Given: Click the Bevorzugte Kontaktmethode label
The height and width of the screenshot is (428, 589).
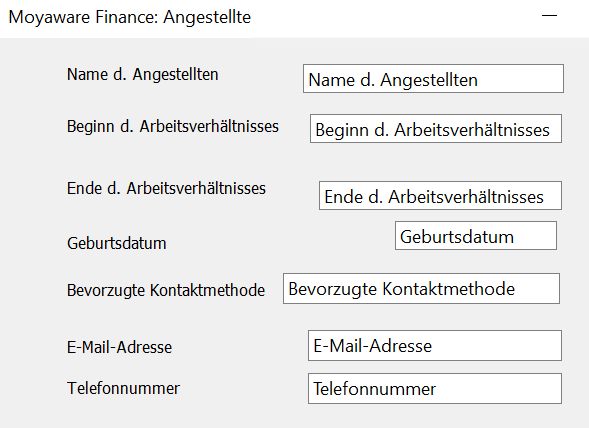Looking at the screenshot, I should [166, 290].
